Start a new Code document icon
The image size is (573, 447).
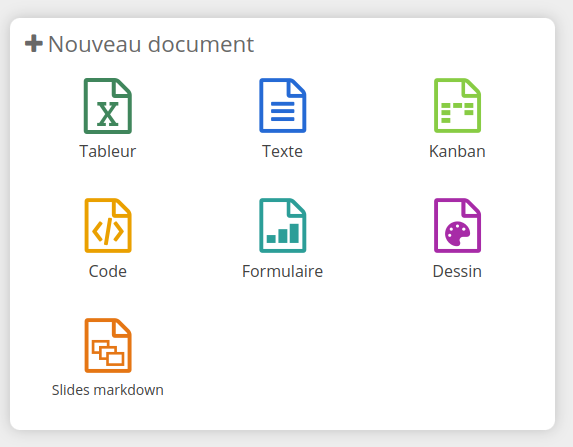pyautogui.click(x=108, y=226)
